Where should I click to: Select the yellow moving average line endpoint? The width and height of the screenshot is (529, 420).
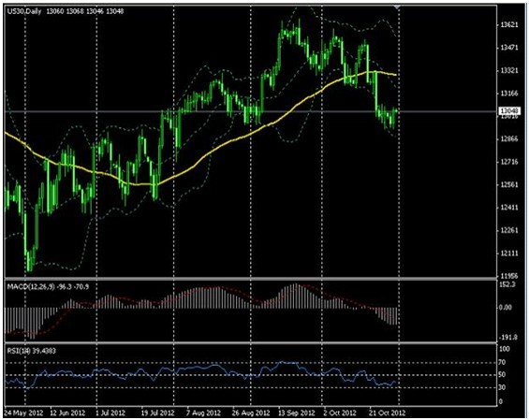pos(395,75)
